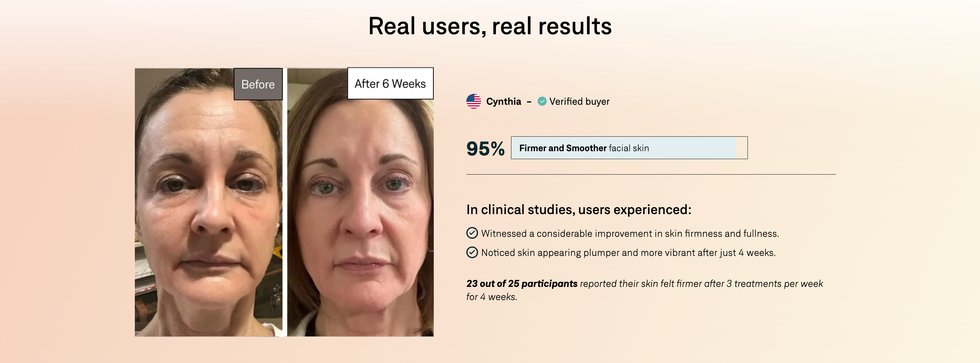Viewport: 980px width, 363px height.
Task: Click the bold '23 out of 25 participants' text
Action: coord(522,284)
